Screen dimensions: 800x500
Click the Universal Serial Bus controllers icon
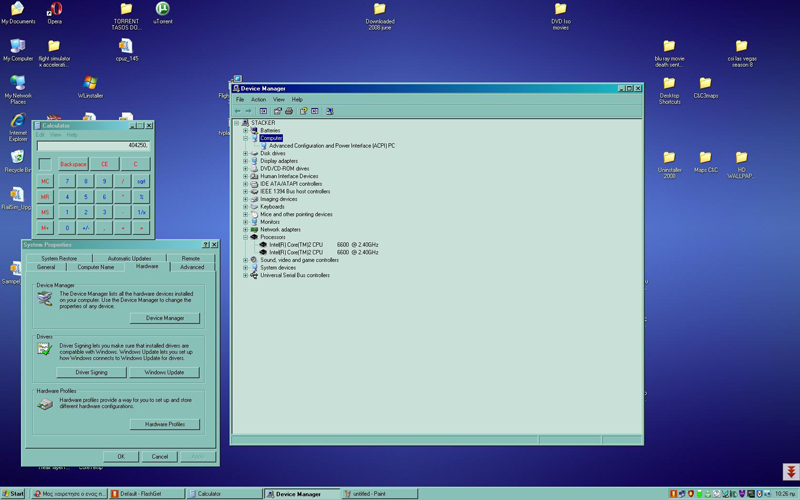click(254, 276)
